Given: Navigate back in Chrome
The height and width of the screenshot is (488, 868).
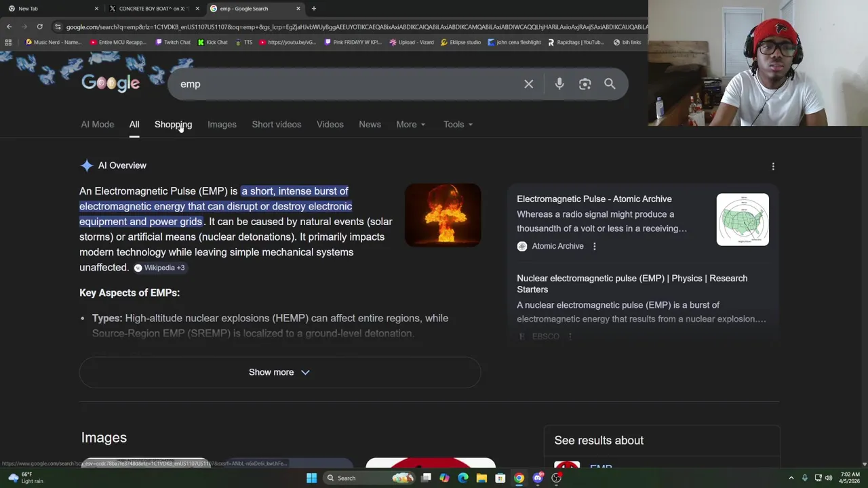Looking at the screenshot, I should [9, 26].
